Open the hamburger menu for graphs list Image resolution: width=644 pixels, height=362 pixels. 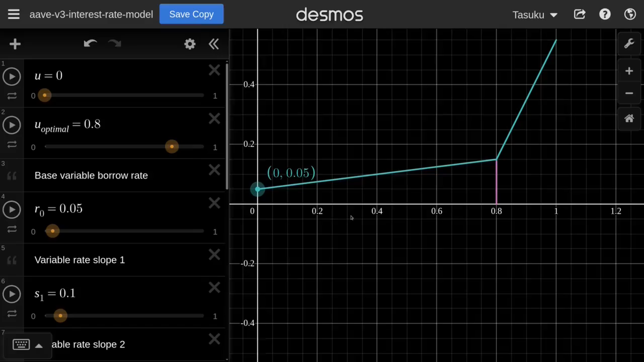(x=13, y=14)
